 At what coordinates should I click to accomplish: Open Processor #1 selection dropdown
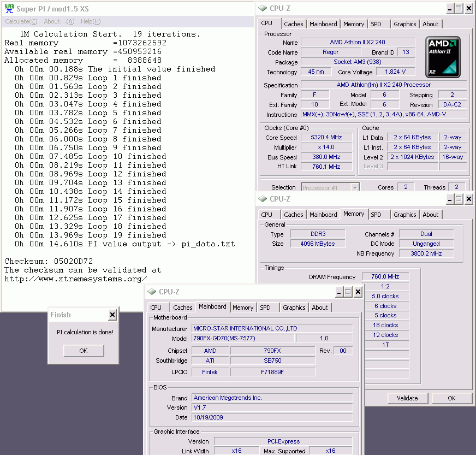point(355,187)
